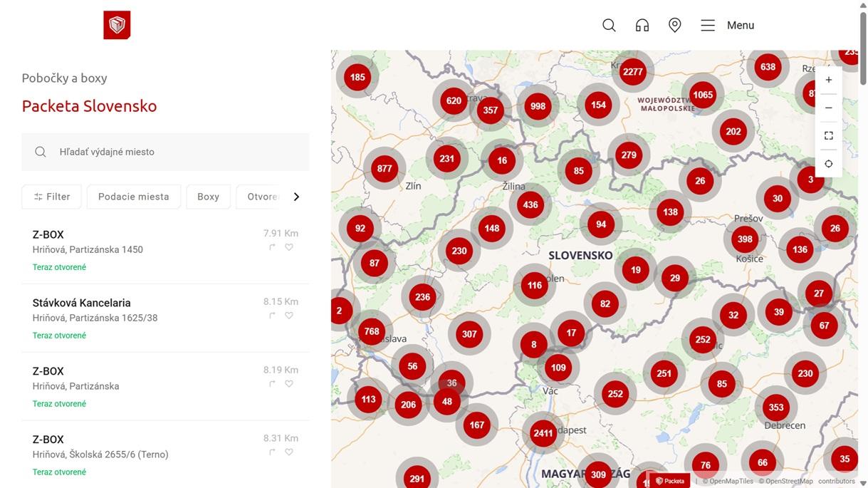Open map cluster marker 279

(x=629, y=155)
